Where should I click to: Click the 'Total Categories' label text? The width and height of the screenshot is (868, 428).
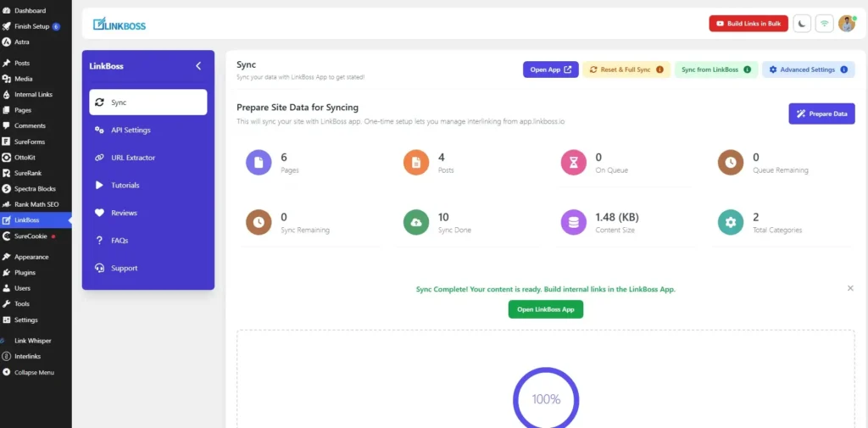point(777,230)
